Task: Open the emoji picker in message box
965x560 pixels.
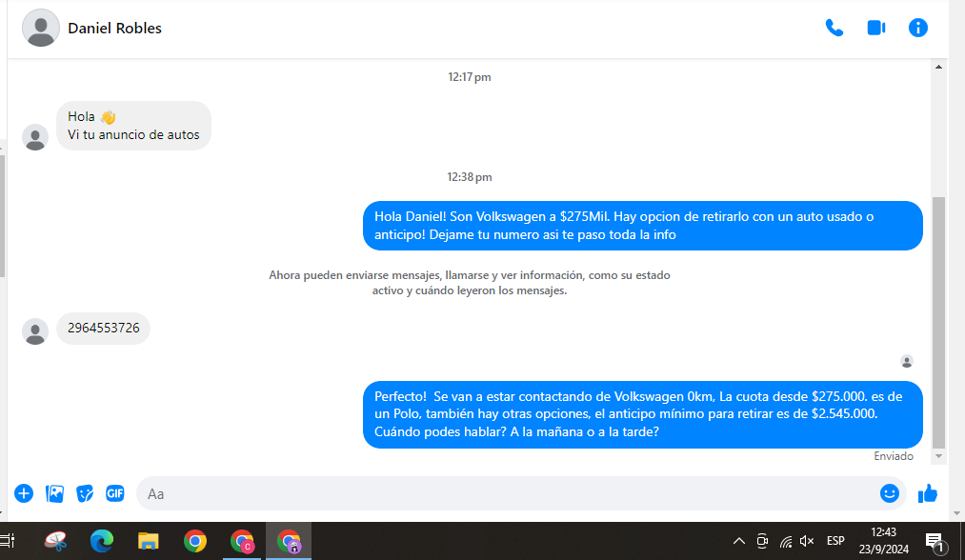Action: (x=890, y=493)
